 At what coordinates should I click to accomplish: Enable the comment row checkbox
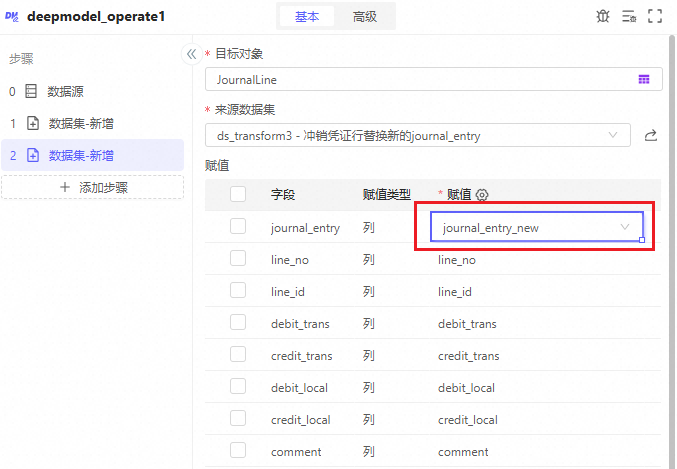[238, 451]
